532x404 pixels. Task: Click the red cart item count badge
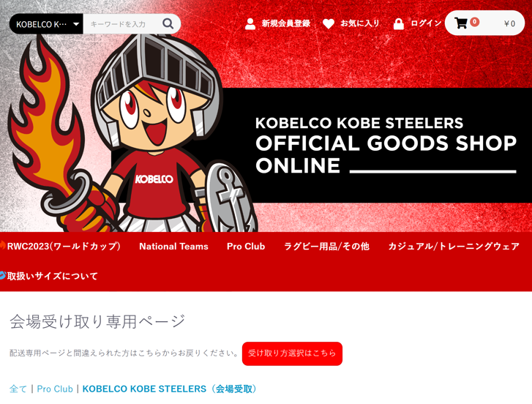(474, 22)
